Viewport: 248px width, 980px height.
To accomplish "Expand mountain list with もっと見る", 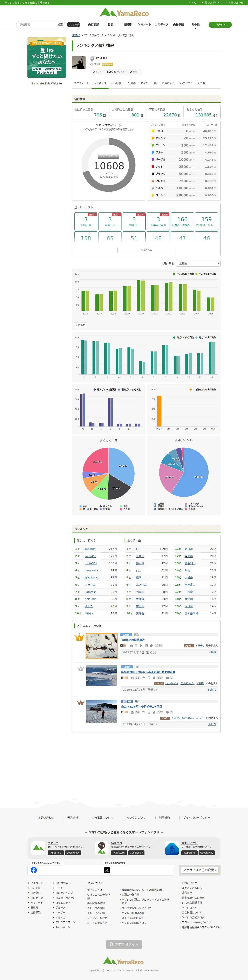I will (x=146, y=250).
